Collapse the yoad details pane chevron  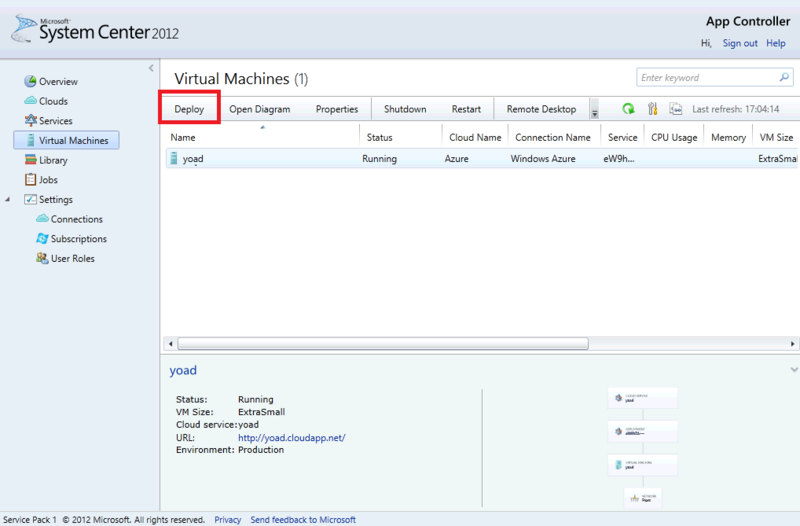794,369
